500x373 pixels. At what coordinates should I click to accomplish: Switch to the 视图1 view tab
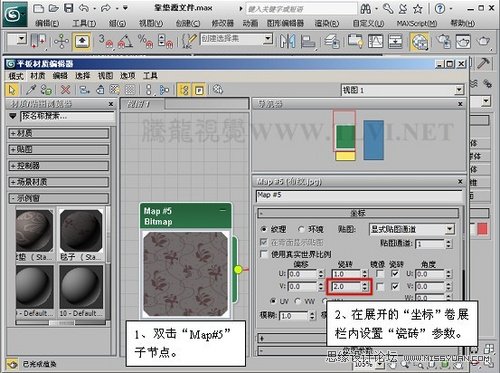click(x=142, y=104)
